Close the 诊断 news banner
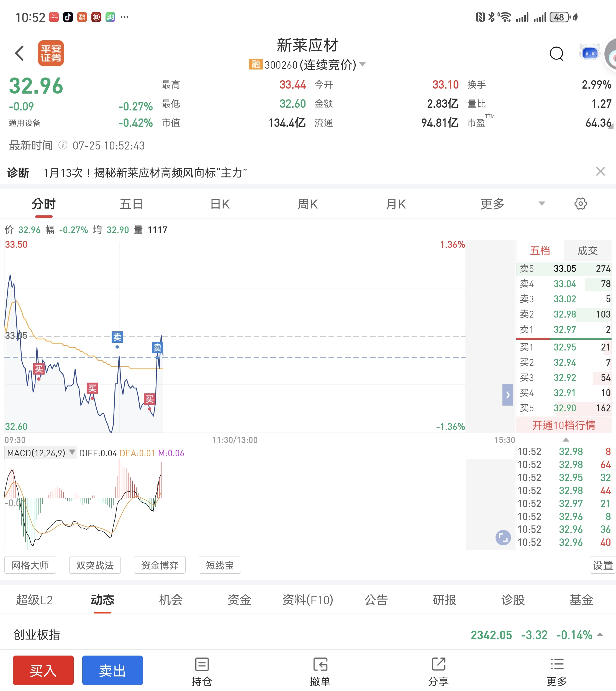616x691 pixels. point(600,171)
